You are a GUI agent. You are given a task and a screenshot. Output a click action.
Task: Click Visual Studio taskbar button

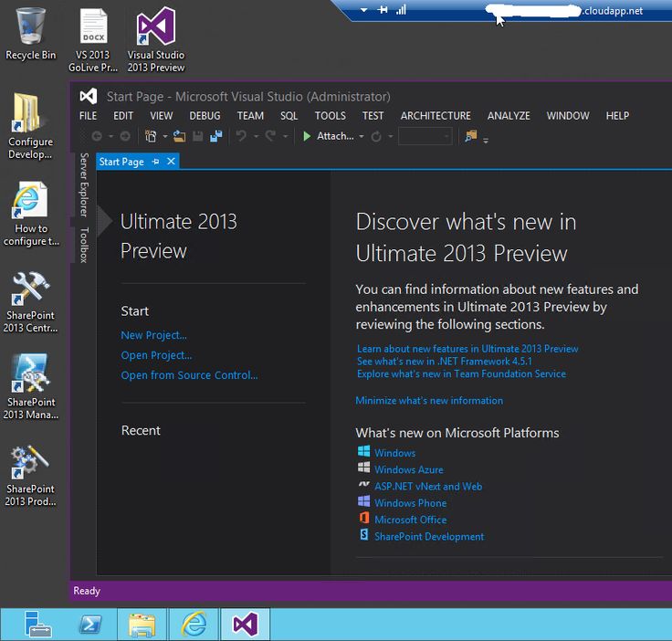[x=245, y=625]
